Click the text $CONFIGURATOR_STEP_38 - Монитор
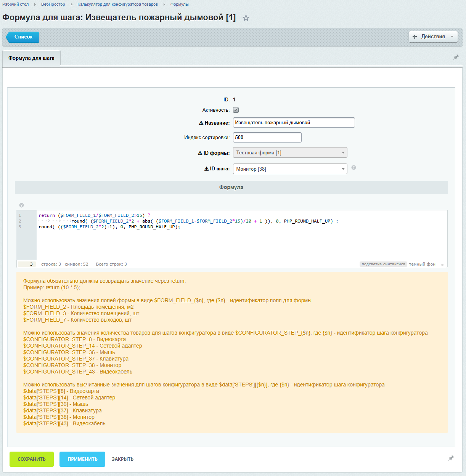The height and width of the screenshot is (476, 466). pyautogui.click(x=72, y=365)
